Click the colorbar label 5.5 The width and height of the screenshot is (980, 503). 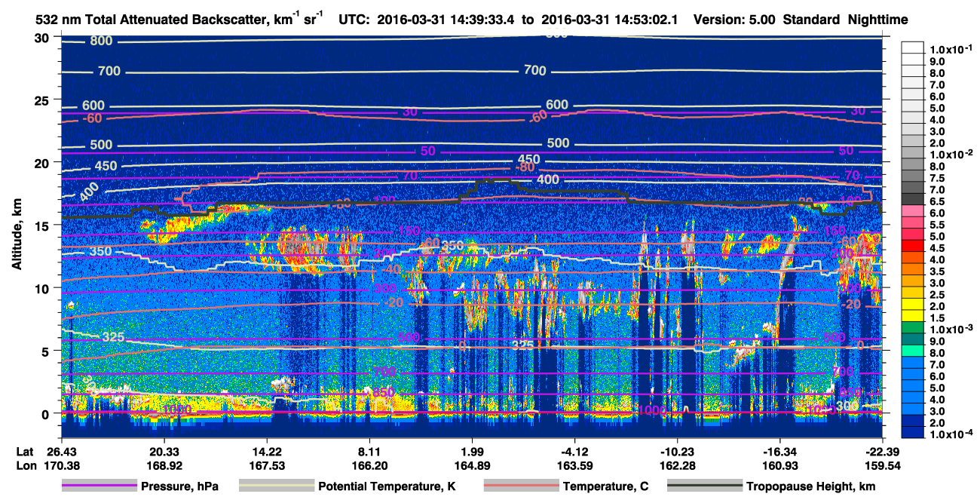tap(937, 224)
